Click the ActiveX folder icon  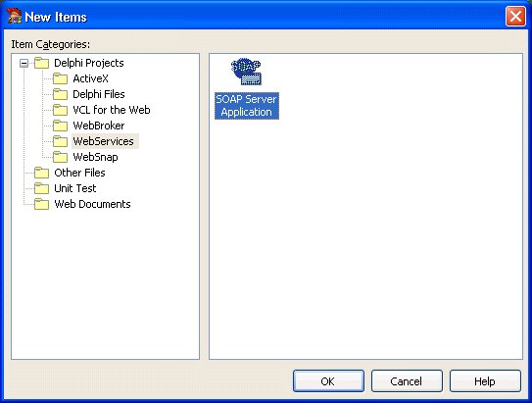pyautogui.click(x=61, y=78)
